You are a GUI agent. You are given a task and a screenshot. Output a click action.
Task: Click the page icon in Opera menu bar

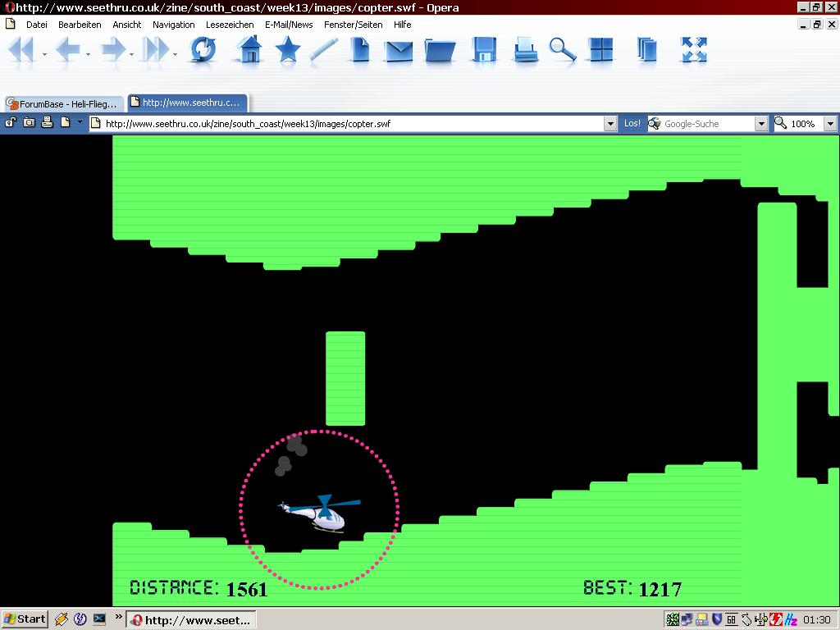pos(10,24)
